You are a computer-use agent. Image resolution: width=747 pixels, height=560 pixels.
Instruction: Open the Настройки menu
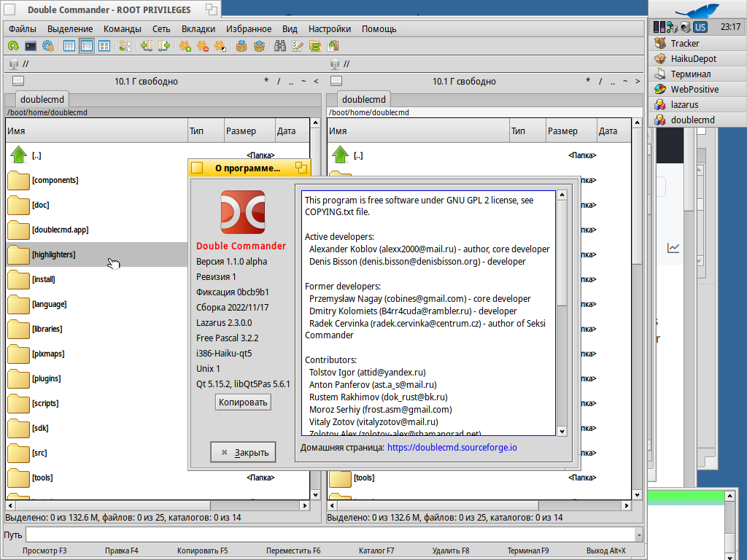[330, 29]
